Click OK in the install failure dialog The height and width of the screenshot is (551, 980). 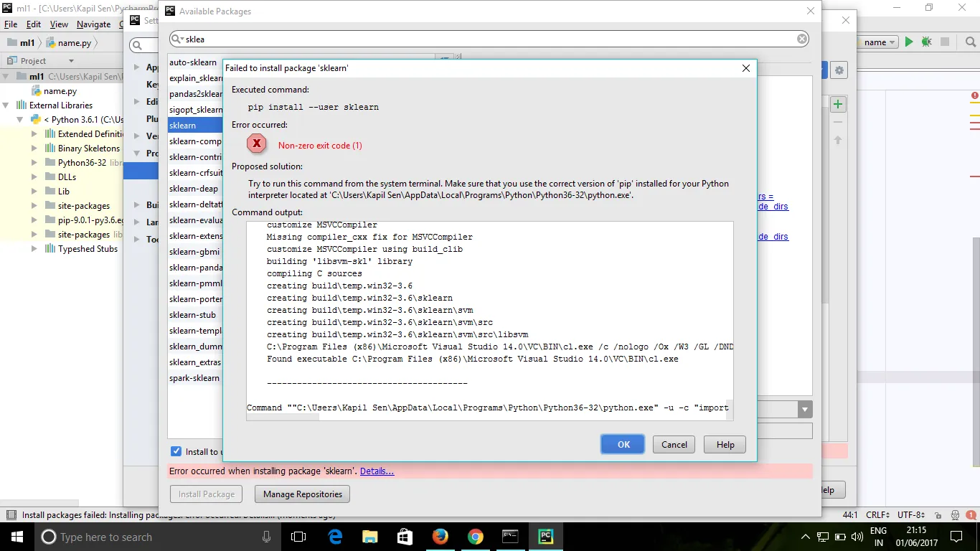click(x=623, y=444)
